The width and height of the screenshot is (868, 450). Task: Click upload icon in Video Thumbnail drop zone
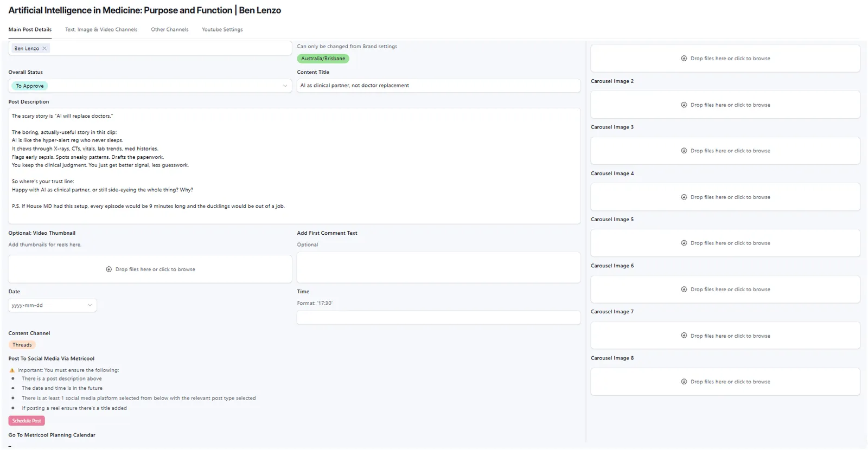[109, 269]
